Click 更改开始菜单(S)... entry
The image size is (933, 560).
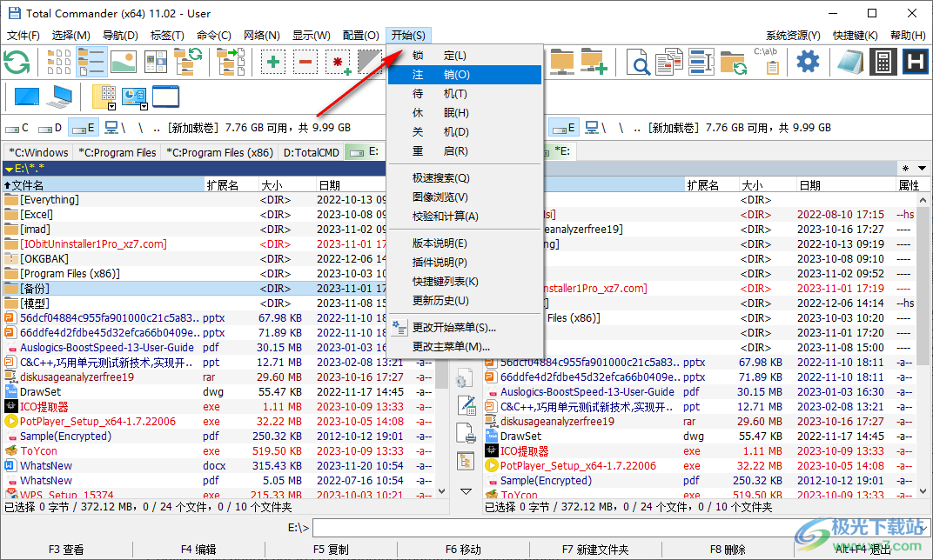tap(465, 327)
